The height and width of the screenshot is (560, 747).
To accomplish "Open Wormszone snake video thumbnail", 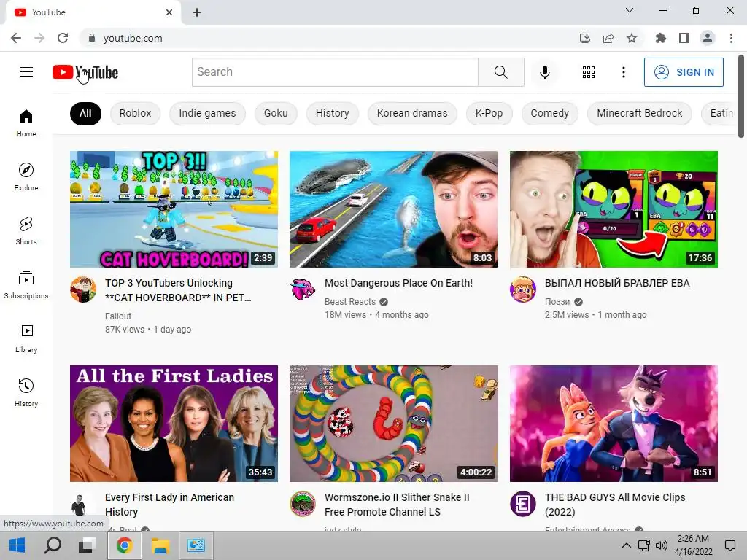I will coord(393,424).
